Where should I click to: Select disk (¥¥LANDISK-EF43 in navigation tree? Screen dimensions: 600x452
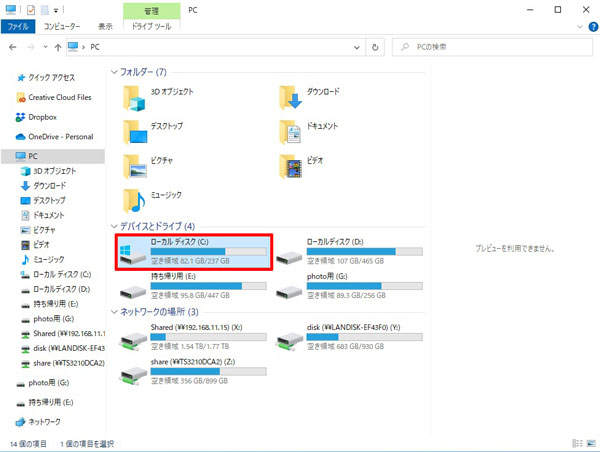click(x=63, y=348)
